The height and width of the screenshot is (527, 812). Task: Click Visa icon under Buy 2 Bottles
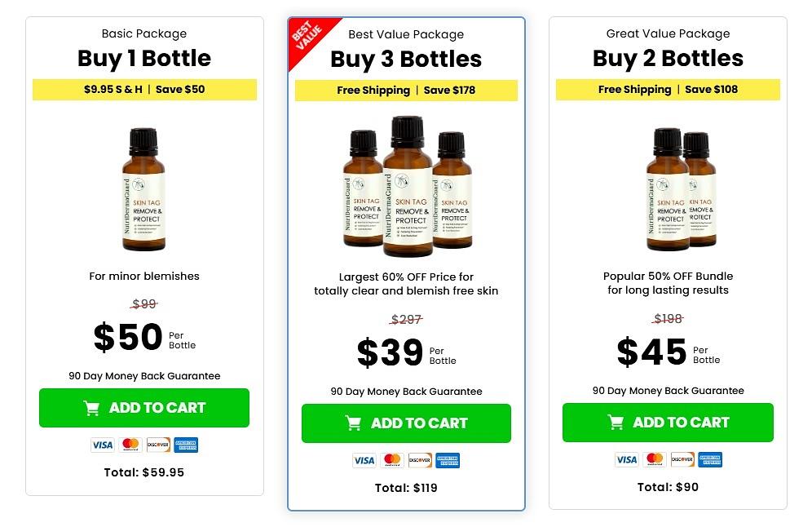coord(626,459)
